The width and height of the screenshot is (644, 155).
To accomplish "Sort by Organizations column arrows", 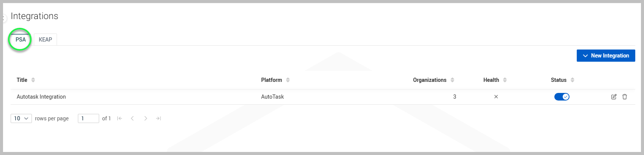I will 452,80.
